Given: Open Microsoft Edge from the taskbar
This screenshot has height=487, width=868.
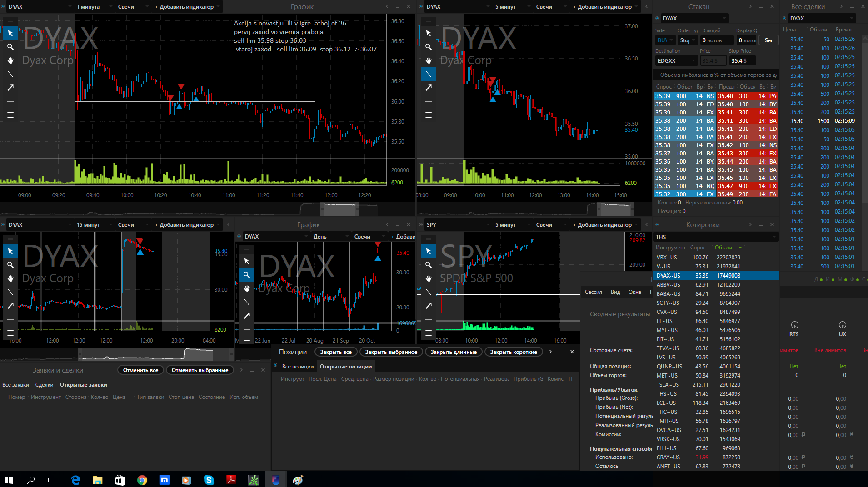Looking at the screenshot, I should (x=75, y=480).
